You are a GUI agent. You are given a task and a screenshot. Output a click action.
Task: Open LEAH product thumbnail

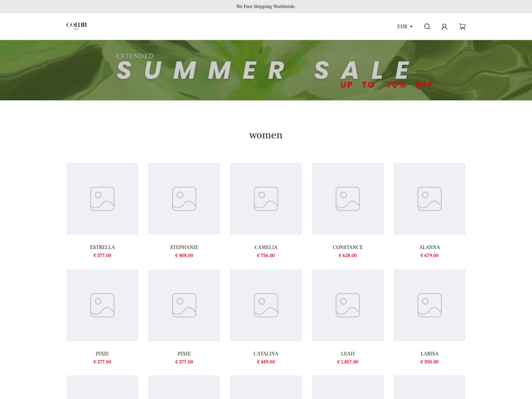[x=348, y=305]
